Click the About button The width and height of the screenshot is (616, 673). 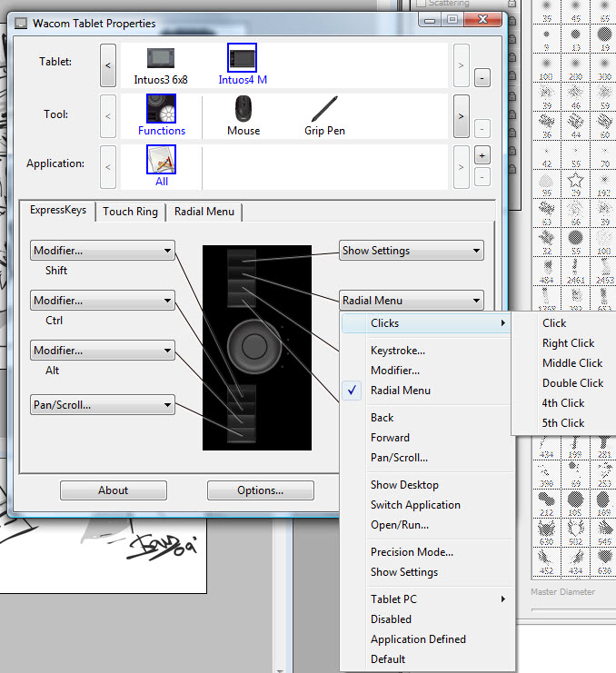114,490
